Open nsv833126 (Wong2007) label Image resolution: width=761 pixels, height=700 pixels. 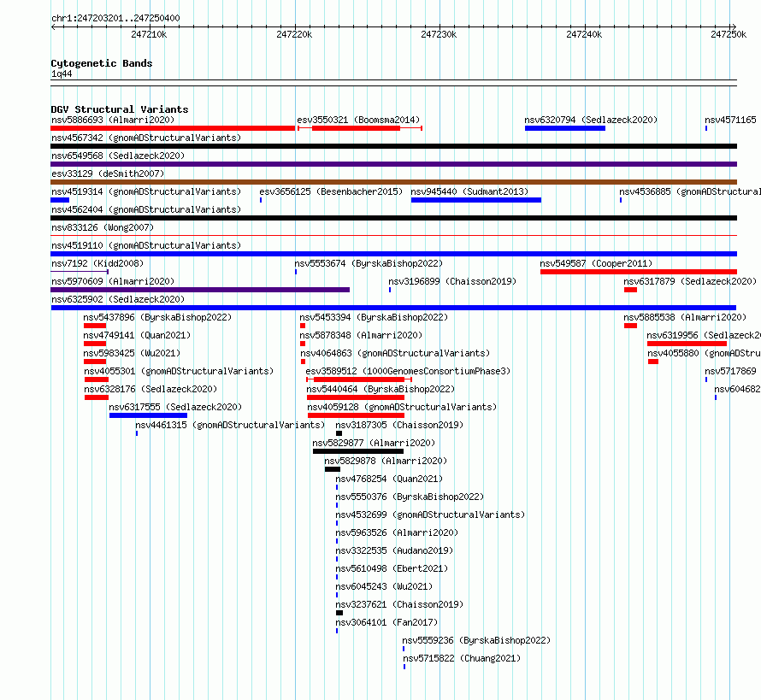103,227
